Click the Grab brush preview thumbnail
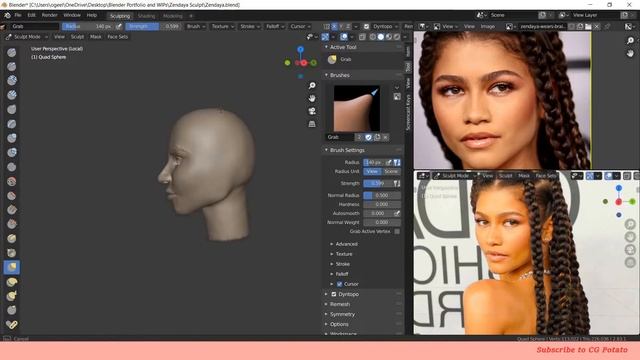The width and height of the screenshot is (640, 360). [x=357, y=108]
